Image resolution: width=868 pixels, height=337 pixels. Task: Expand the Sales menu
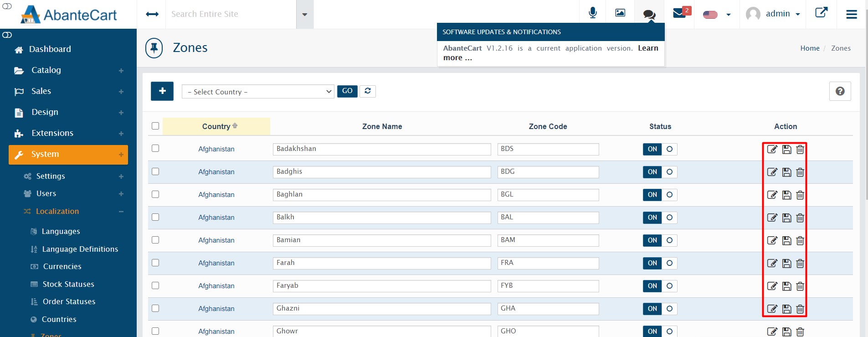pos(69,91)
